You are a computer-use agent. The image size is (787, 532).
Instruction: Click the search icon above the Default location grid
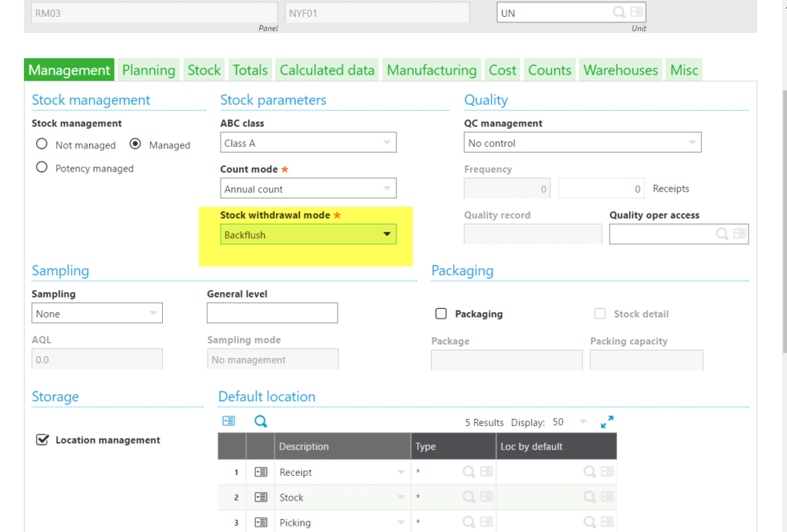click(x=261, y=421)
